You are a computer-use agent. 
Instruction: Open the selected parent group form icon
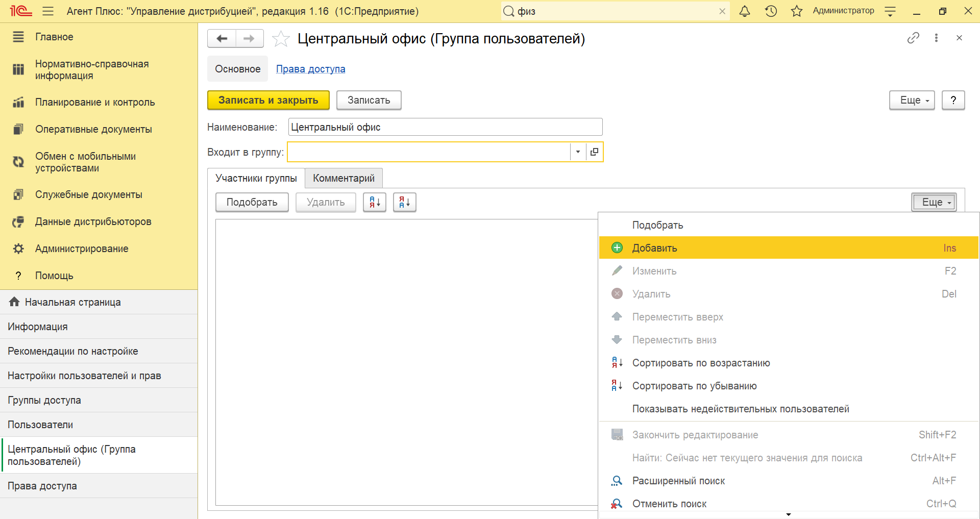(594, 152)
